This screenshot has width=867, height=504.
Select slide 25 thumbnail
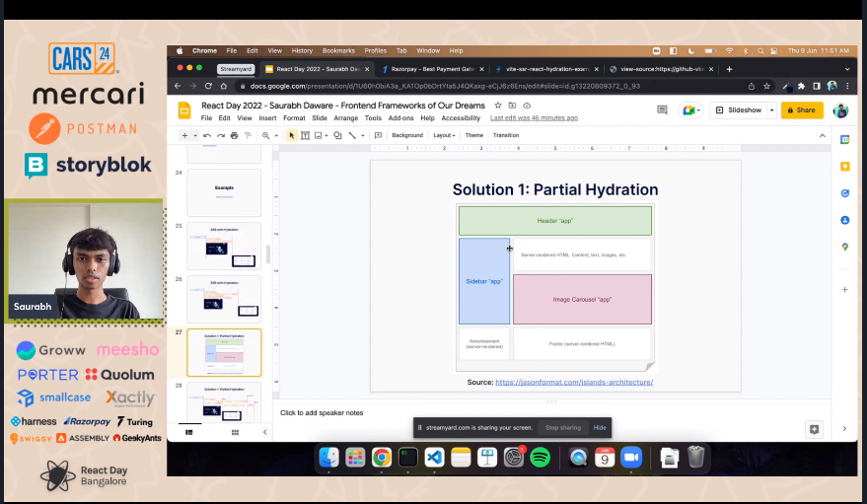coord(224,246)
